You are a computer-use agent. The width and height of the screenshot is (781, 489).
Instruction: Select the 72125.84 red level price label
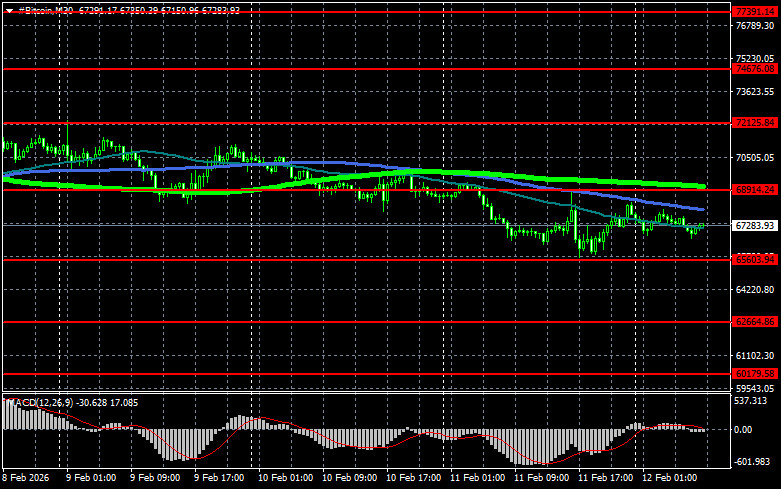(755, 122)
